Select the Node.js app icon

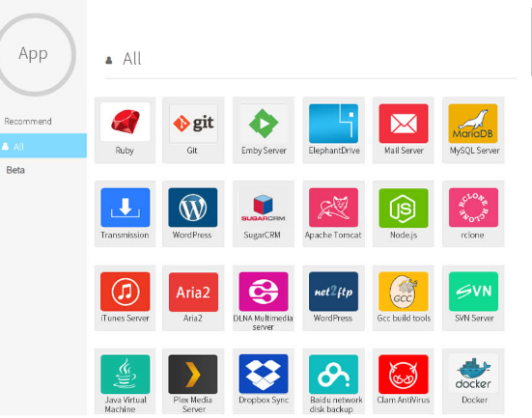pos(404,207)
